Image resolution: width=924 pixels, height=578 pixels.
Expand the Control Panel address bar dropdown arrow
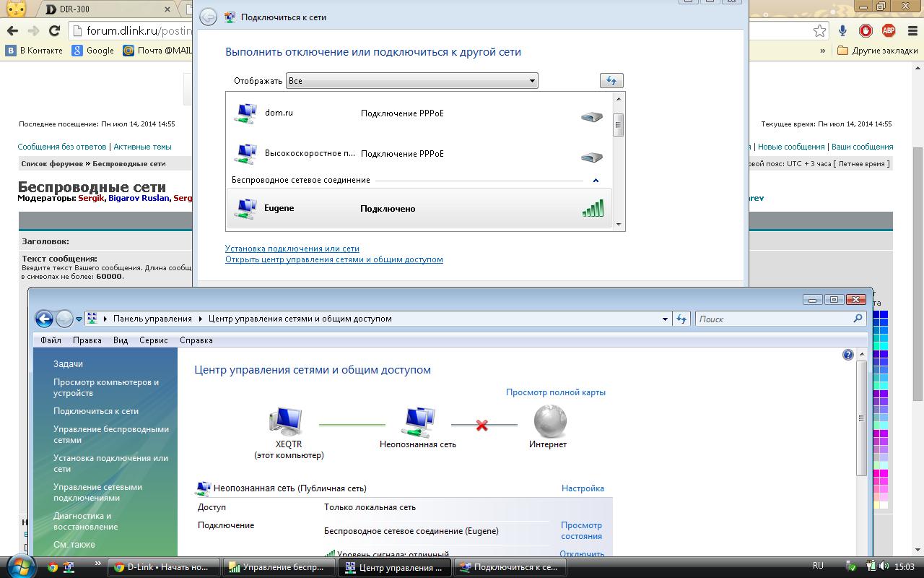point(665,319)
